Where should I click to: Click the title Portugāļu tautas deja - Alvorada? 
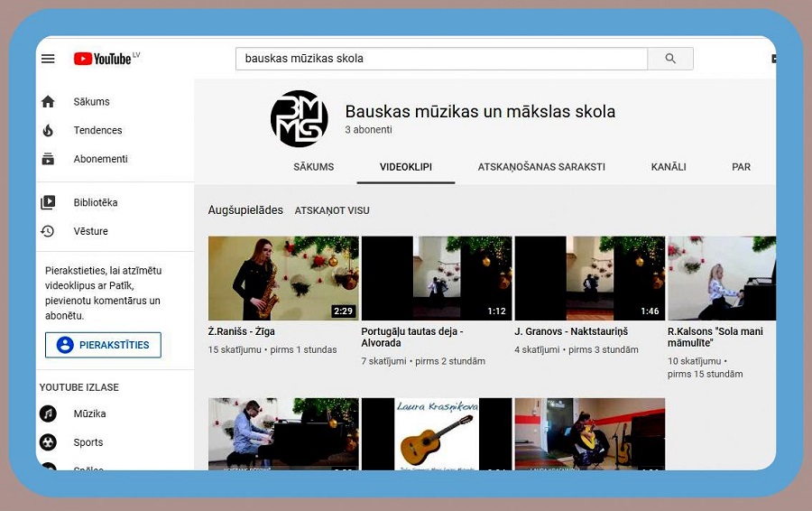[411, 337]
